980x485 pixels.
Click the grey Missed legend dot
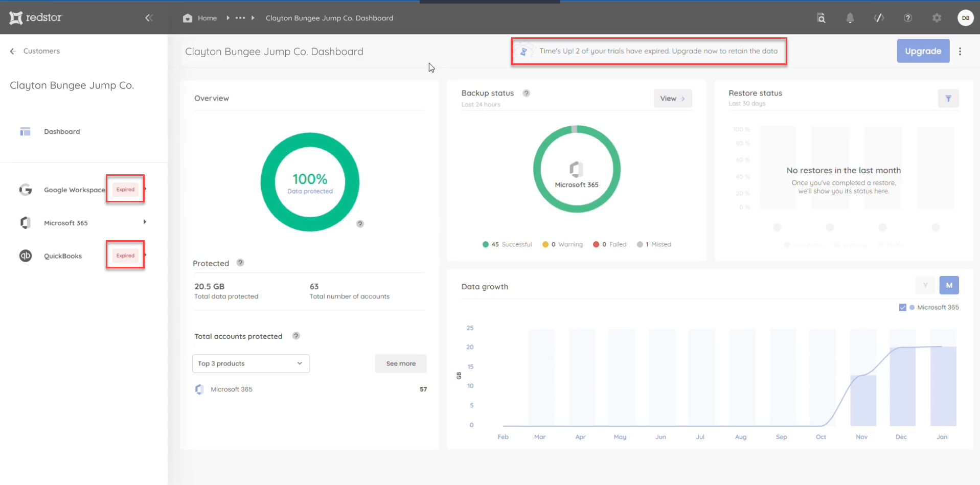coord(640,244)
